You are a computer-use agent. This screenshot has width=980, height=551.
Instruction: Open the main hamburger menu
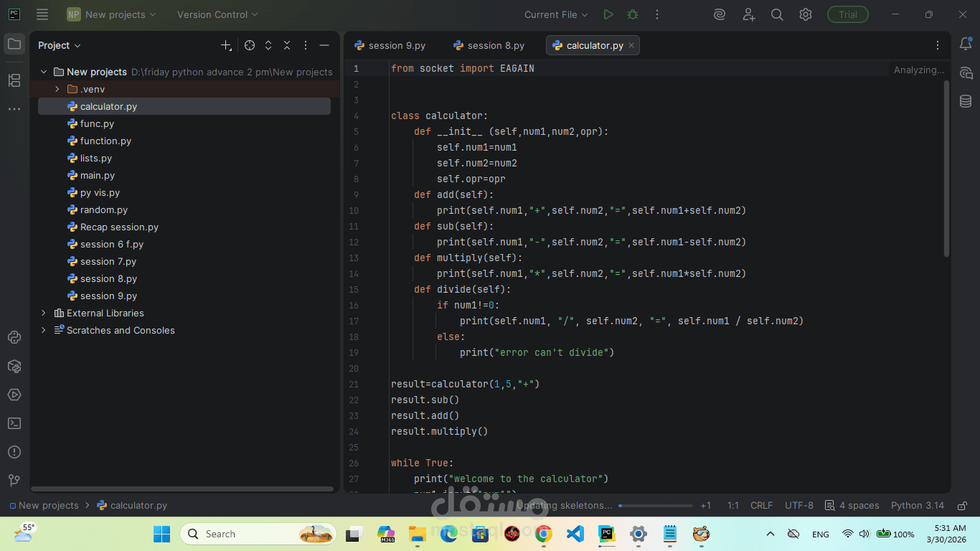(x=42, y=14)
